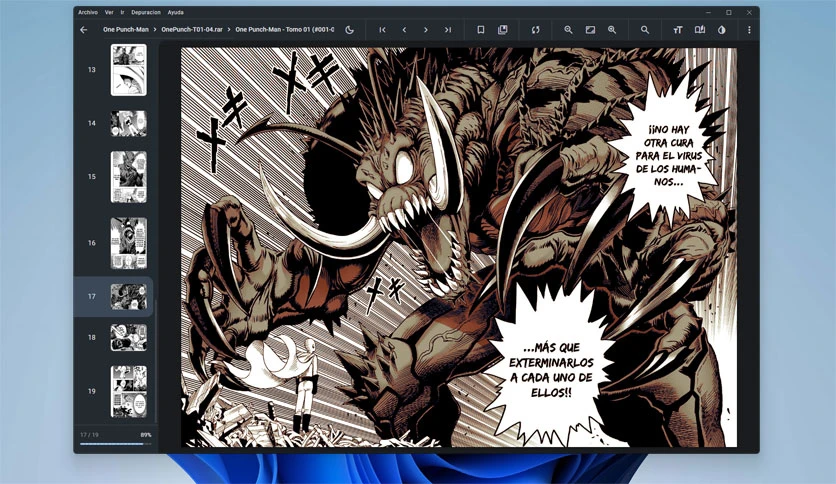Toggle contrast / invert colors icon

[721, 30]
